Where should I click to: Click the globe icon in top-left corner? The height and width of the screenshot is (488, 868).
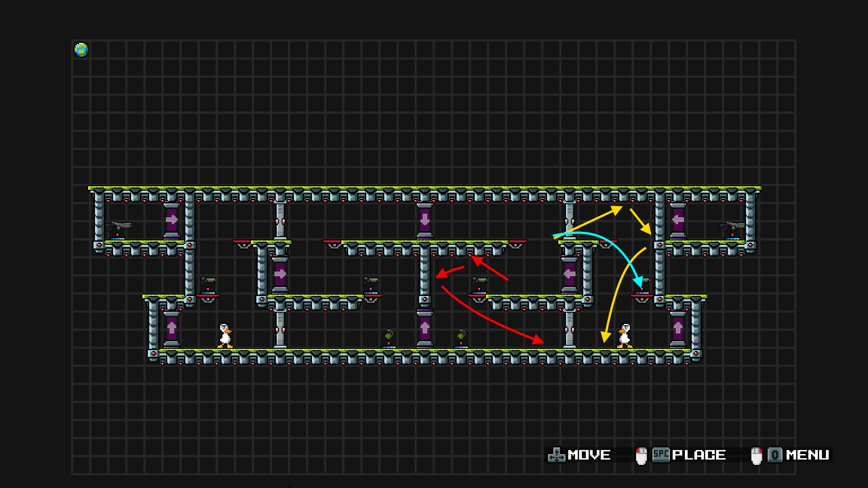pos(81,50)
